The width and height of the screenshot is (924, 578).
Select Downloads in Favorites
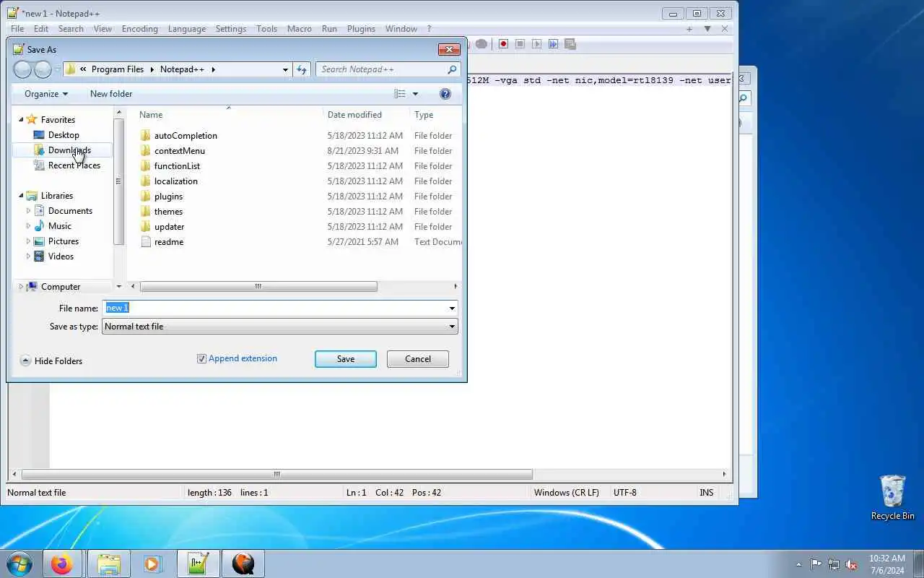[69, 150]
